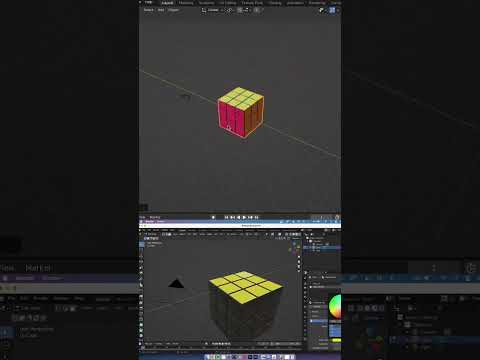Switch to the Sculpting workspace tab
The height and width of the screenshot is (360, 480).
tap(206, 3)
